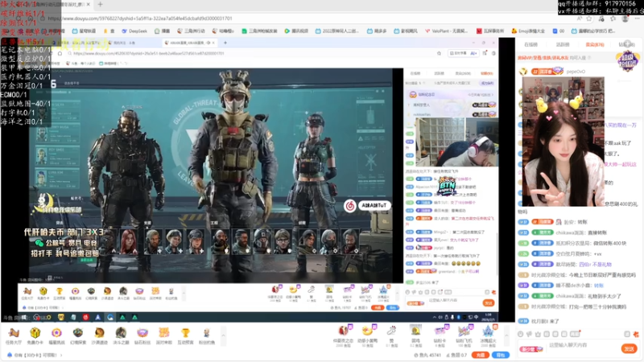Open the 腾讯视频 bookmark

click(298, 31)
